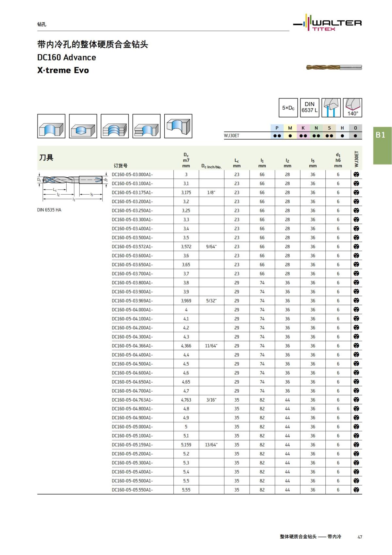The image size is (392, 555).
Task: Click the Dc Inch/No. column header
Action: click(211, 166)
